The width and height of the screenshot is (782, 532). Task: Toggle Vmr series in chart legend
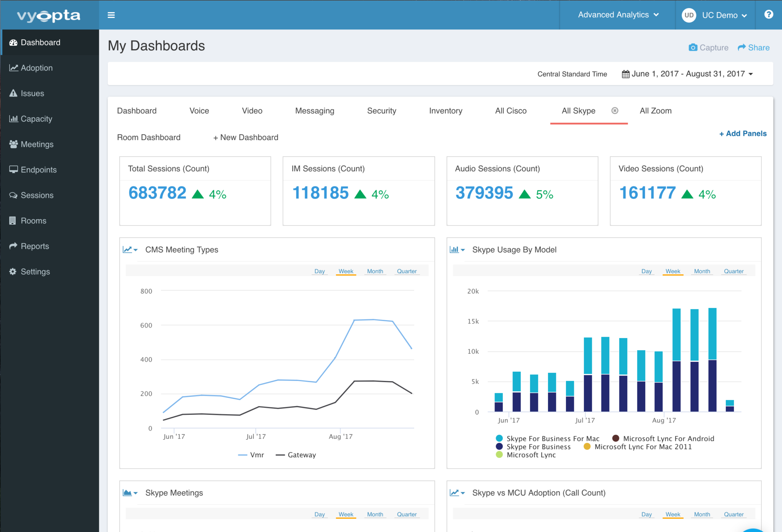pos(251,455)
